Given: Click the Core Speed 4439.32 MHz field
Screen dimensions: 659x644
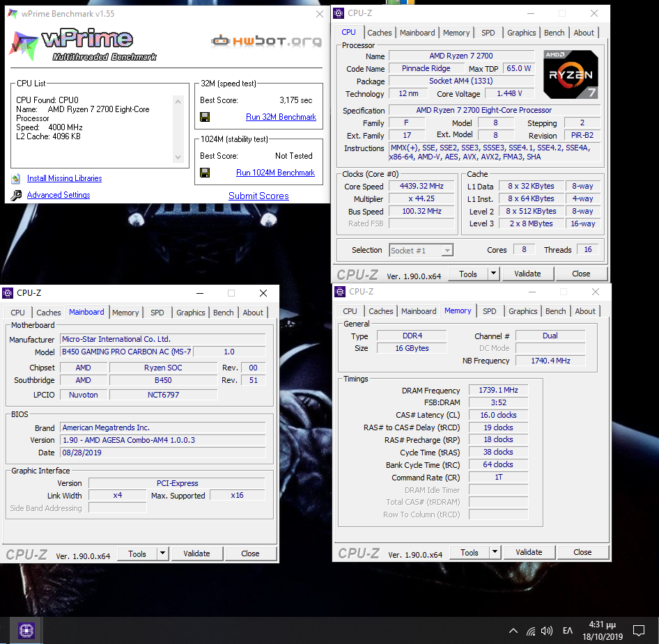Looking at the screenshot, I should pos(421,186).
